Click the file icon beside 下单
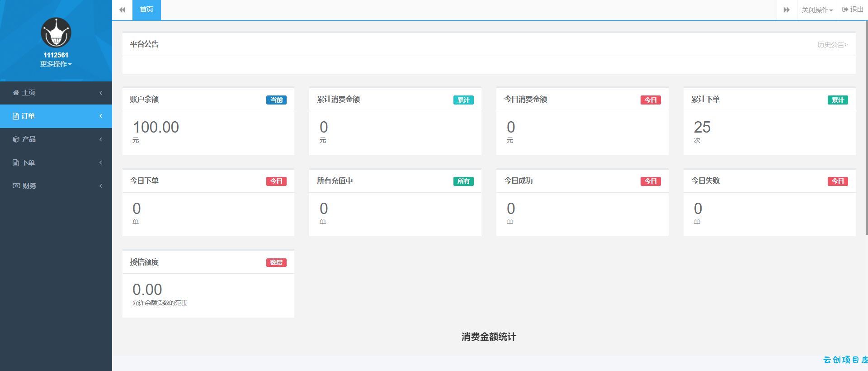The image size is (868, 371). tap(15, 163)
